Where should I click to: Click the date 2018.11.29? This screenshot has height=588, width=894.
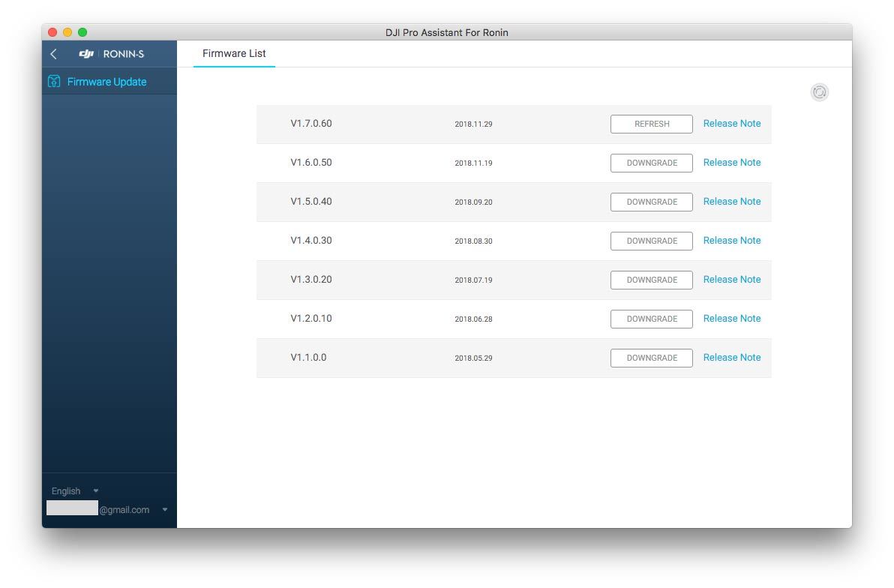point(474,124)
